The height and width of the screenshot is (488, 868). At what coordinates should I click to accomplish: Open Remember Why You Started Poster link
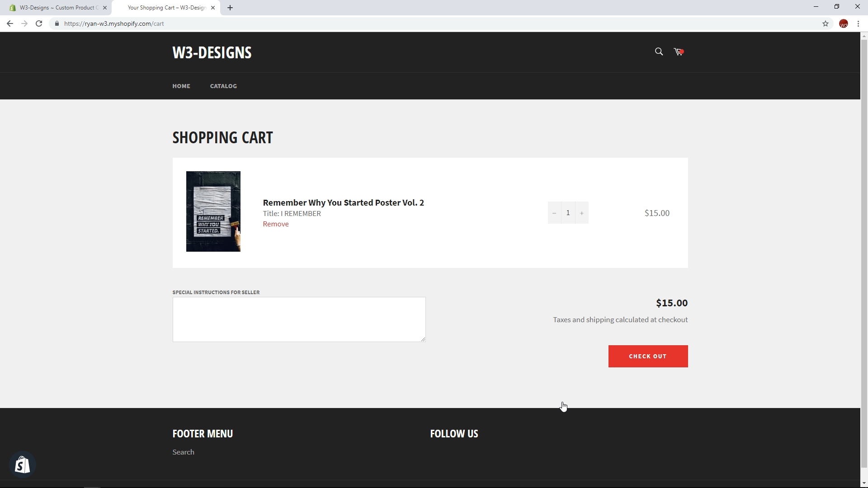[x=344, y=202]
